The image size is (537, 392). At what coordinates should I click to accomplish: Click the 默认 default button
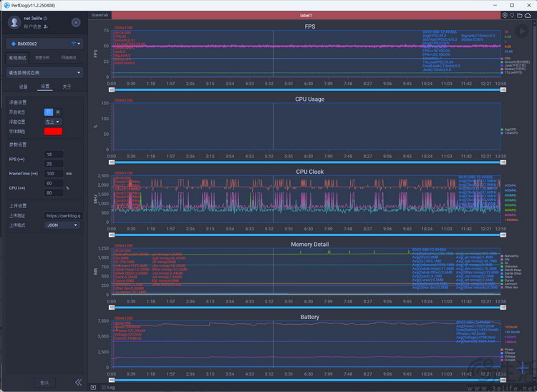44,383
